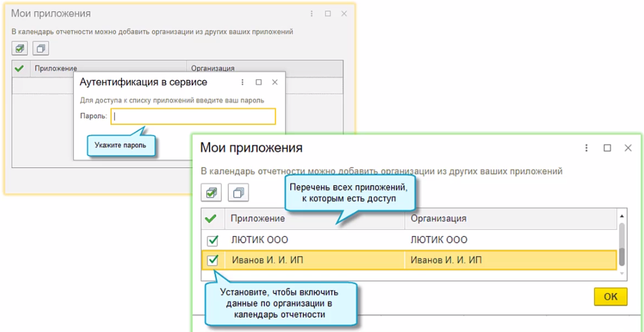
Task: Open the three-dot menu of front Мои приложения window
Action: (x=586, y=148)
